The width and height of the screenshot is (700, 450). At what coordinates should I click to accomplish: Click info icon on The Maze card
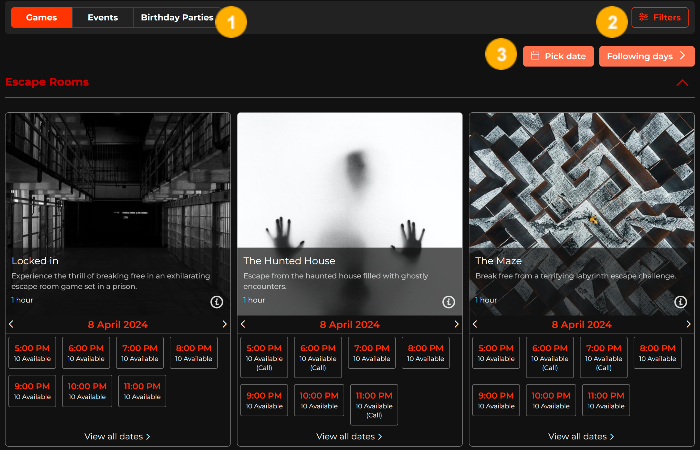680,302
